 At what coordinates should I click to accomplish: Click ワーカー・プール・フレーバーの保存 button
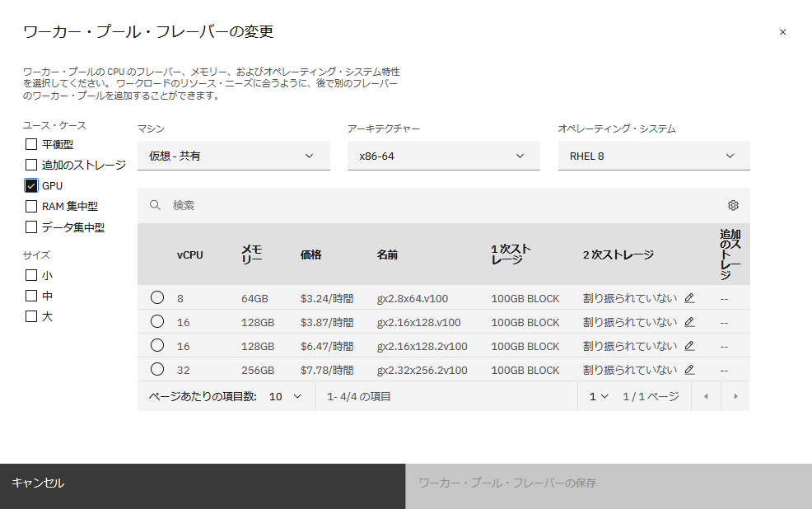pyautogui.click(x=609, y=486)
